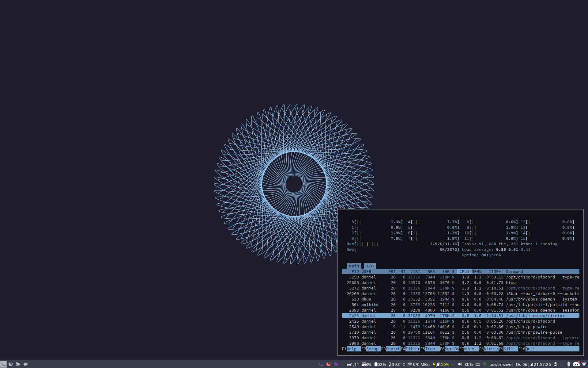The width and height of the screenshot is (588, 368).
Task: Switch htop to Tree view via F5
Action: pos(430,349)
